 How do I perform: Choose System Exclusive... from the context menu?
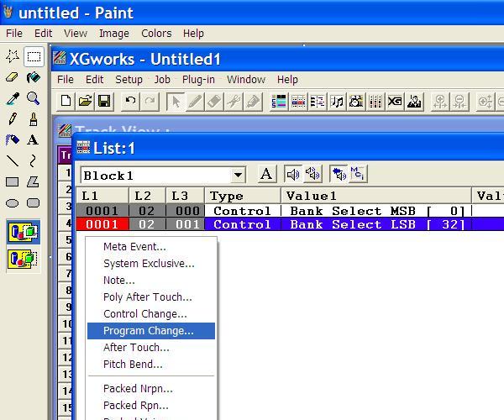(151, 264)
